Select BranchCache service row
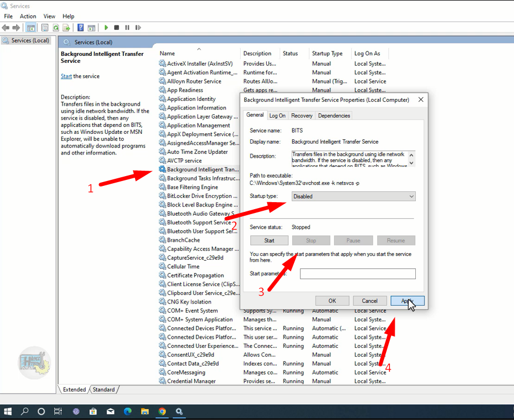 (x=183, y=240)
